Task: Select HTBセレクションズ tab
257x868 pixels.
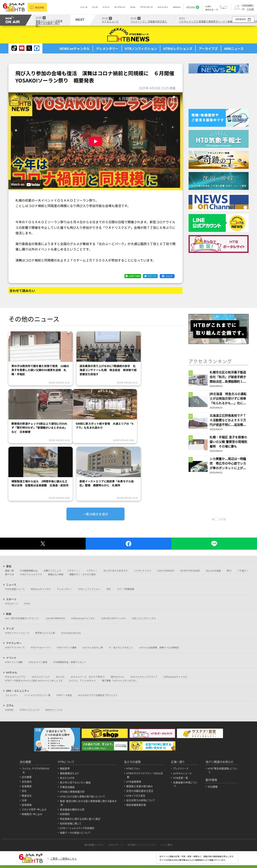Action: coord(178,48)
